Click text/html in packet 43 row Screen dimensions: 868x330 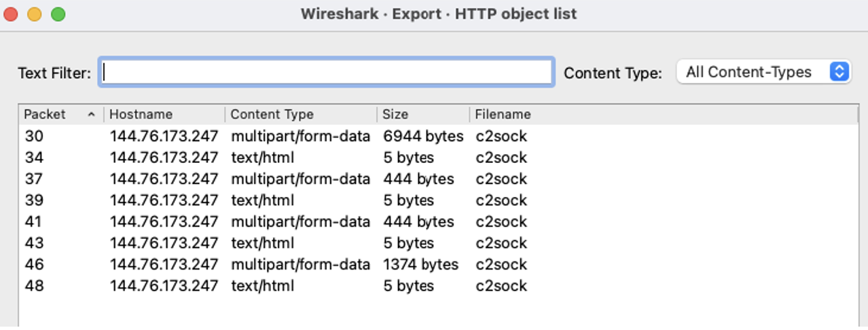tap(263, 243)
